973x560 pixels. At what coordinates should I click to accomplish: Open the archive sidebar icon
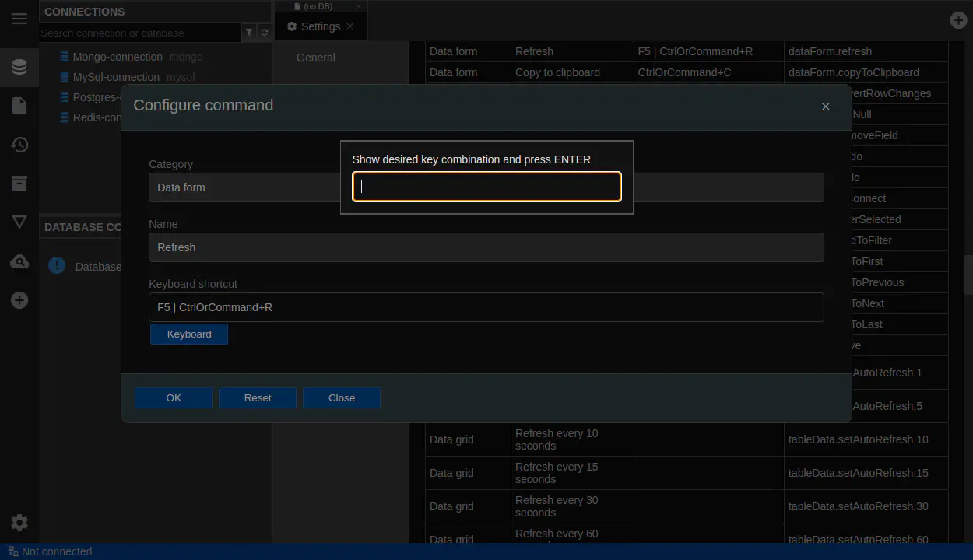19,184
